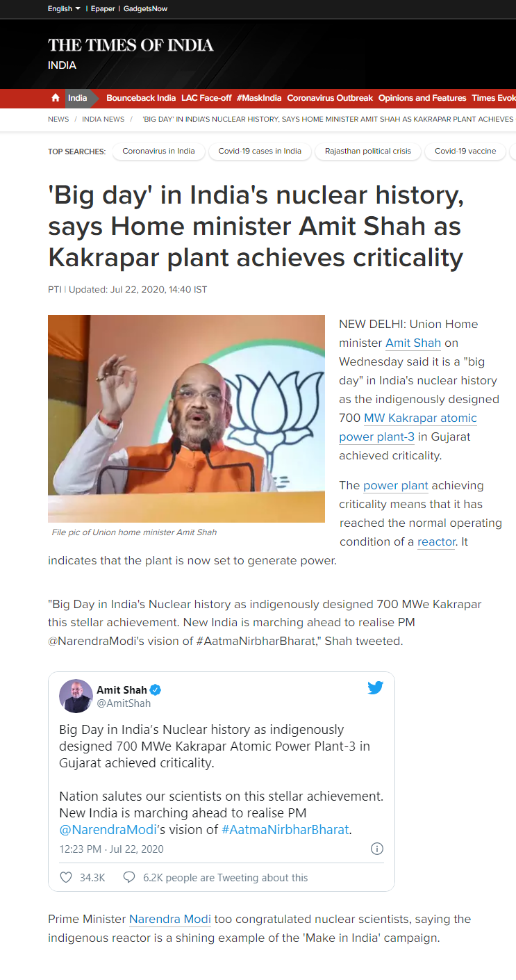The width and height of the screenshot is (516, 980).
Task: Click the tweet info circle icon
Action: coord(377,849)
